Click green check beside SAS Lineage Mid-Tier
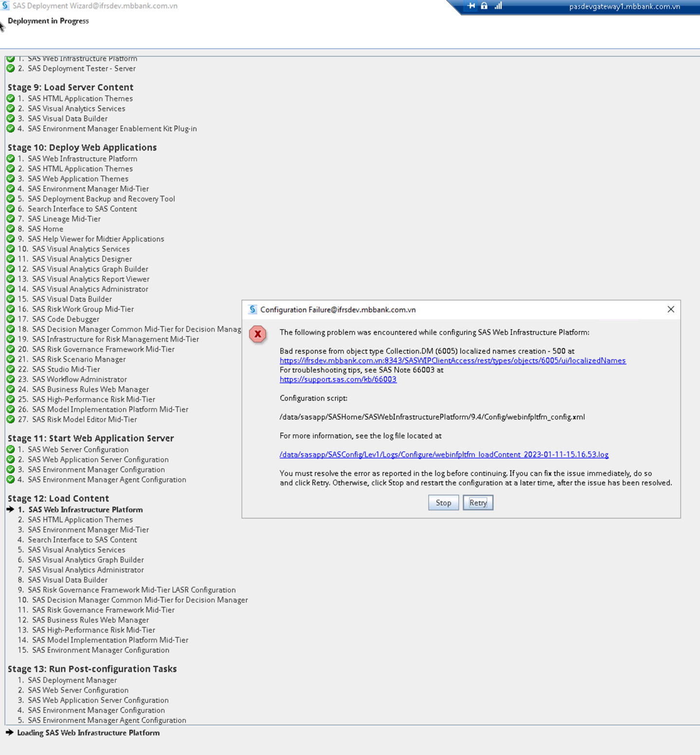700x755 pixels. tap(11, 219)
